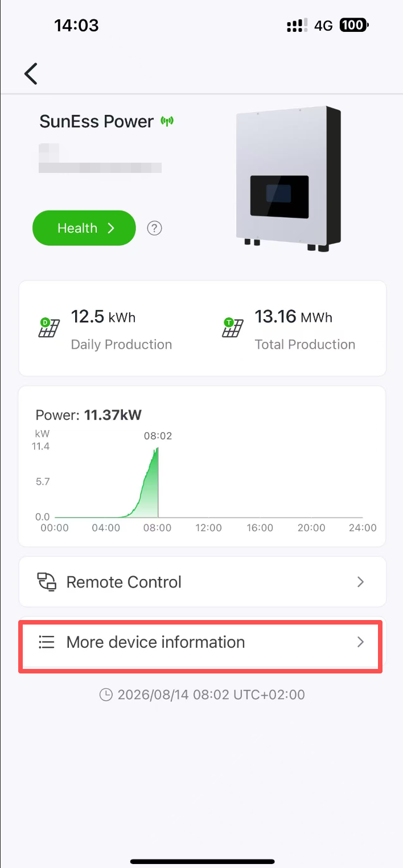Tap the cellular signal bars icon
This screenshot has height=868, width=403.
click(x=298, y=26)
